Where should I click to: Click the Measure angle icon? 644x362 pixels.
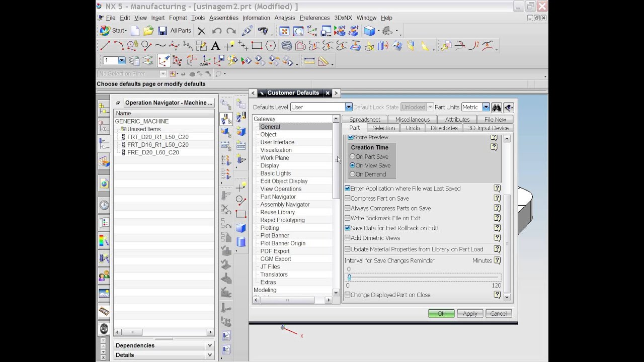[x=323, y=61]
